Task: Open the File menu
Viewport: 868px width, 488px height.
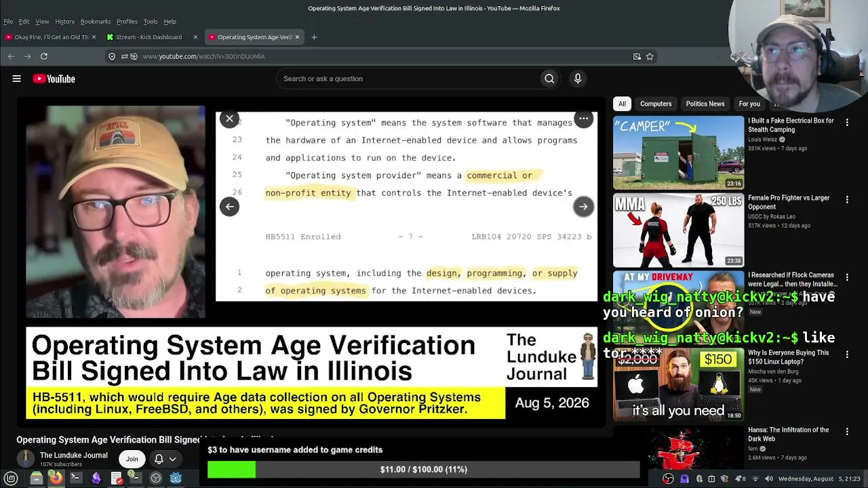Action: [8, 22]
